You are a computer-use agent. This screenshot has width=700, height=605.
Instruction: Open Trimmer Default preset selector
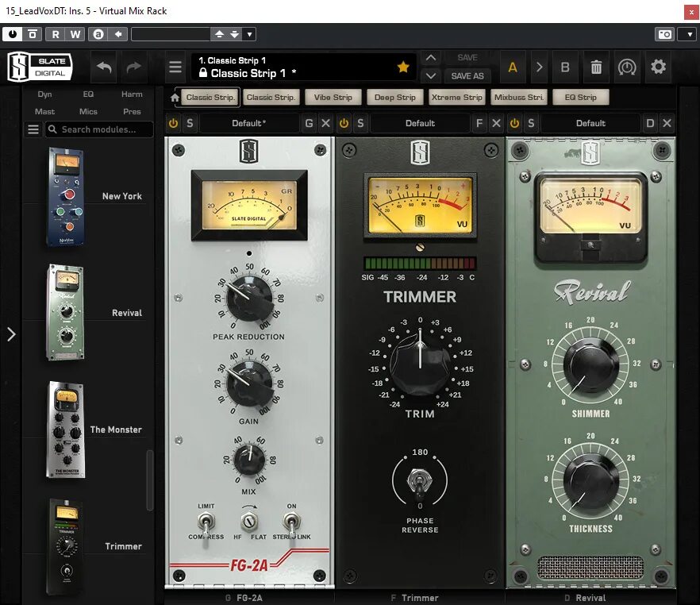420,123
